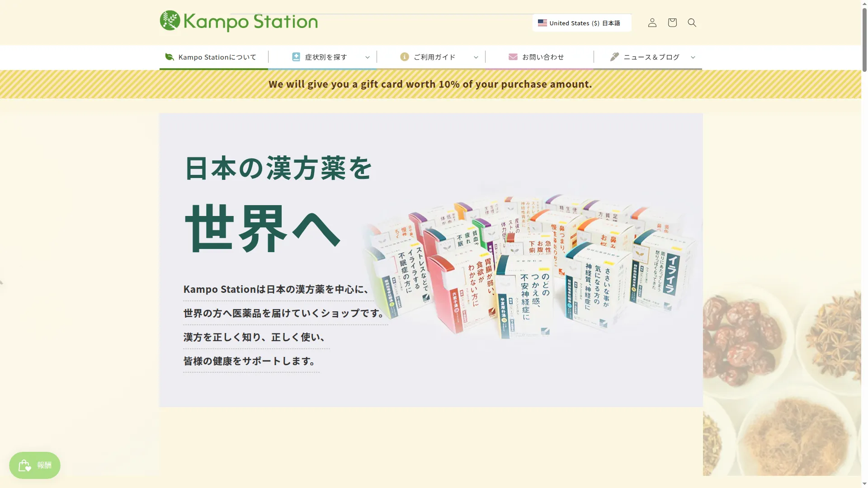
Task: Click the gift card 10% promotion banner
Action: pos(430,84)
